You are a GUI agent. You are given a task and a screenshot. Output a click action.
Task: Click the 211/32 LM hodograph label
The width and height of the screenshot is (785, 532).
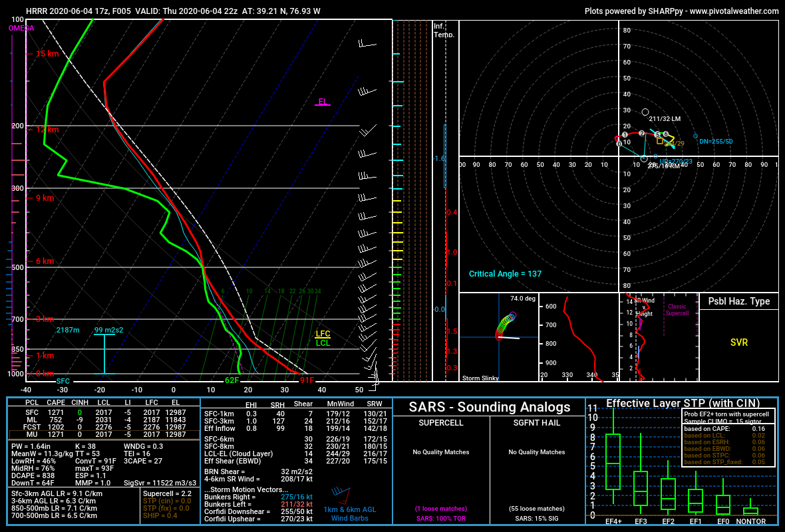(x=665, y=119)
